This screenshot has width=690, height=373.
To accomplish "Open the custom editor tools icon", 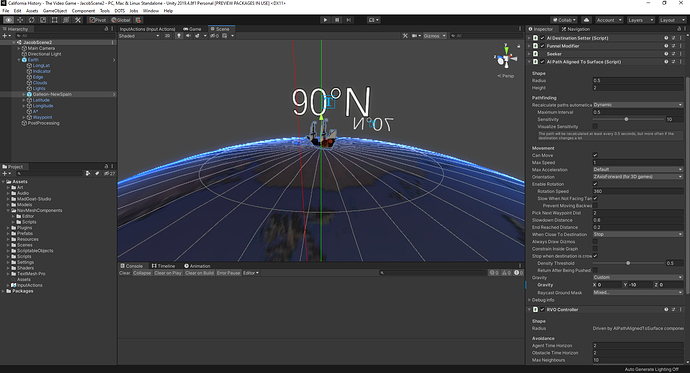I will (77, 20).
